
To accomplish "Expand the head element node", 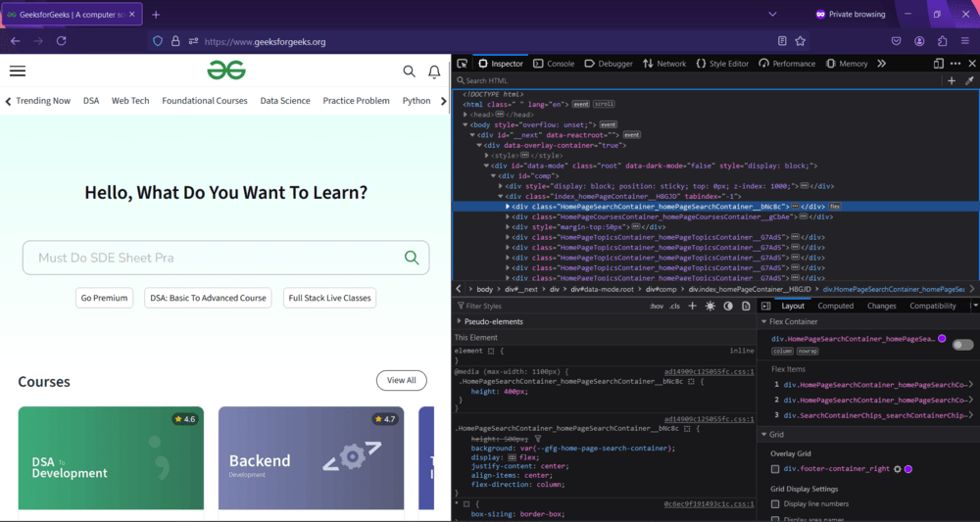I will click(x=465, y=115).
